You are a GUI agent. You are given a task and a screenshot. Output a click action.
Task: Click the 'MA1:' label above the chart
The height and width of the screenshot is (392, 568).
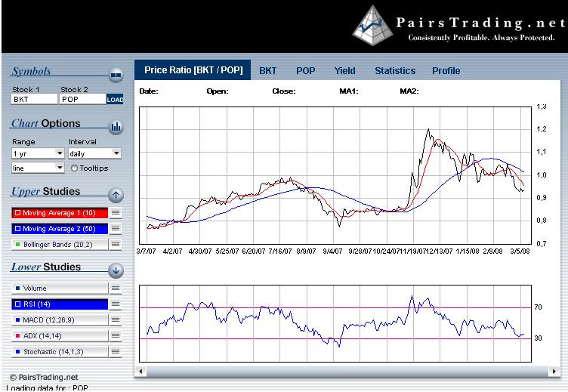349,91
